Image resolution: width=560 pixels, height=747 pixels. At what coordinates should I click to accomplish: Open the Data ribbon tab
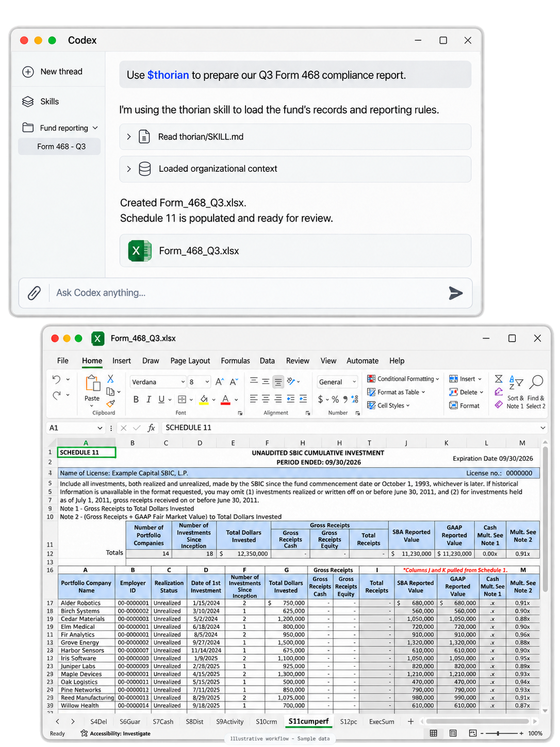[267, 361]
